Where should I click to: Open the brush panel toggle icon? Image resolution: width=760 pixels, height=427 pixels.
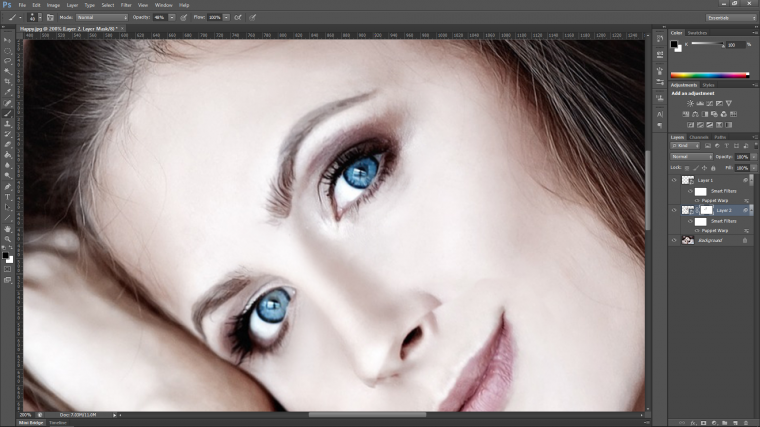pyautogui.click(x=50, y=17)
